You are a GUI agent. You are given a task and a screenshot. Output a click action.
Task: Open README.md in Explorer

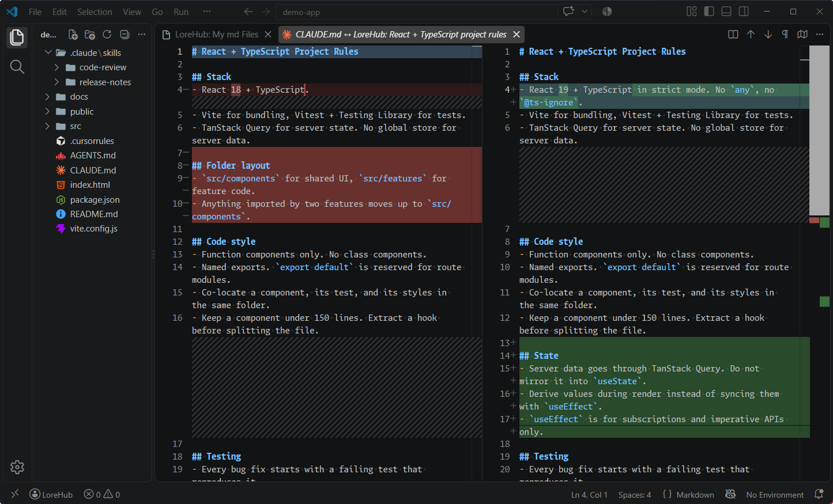click(92, 214)
